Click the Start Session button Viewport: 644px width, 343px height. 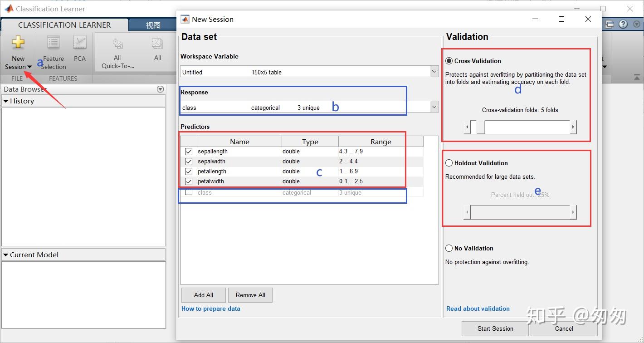(495, 328)
